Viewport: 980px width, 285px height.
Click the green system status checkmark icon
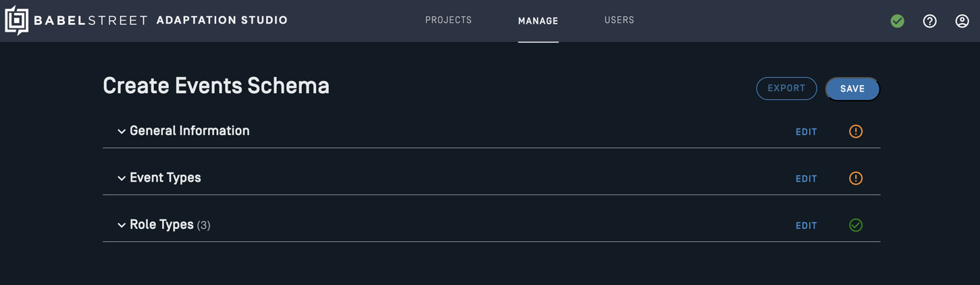898,21
